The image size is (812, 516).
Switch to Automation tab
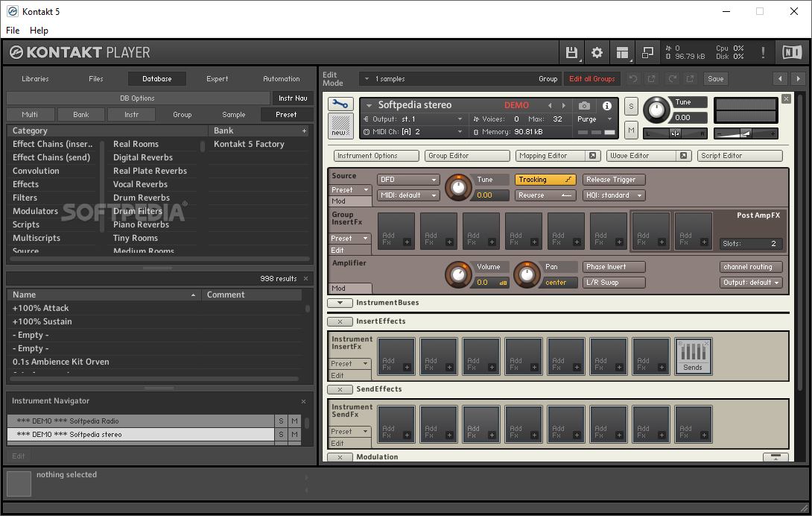point(281,79)
